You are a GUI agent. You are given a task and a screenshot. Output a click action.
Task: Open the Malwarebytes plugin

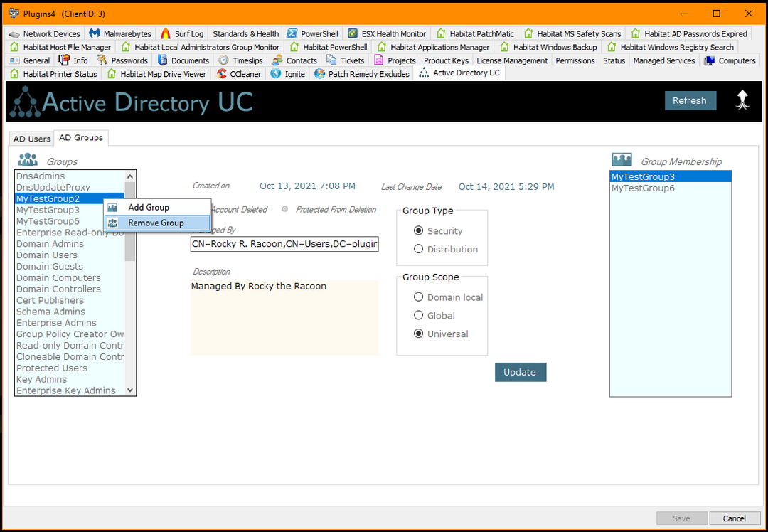click(119, 33)
